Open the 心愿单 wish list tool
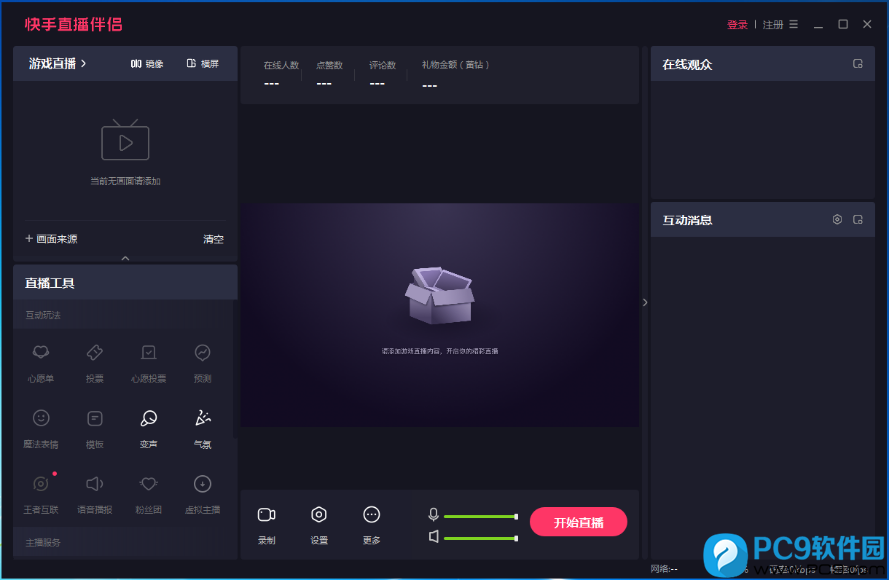The width and height of the screenshot is (889, 580). pos(41,362)
